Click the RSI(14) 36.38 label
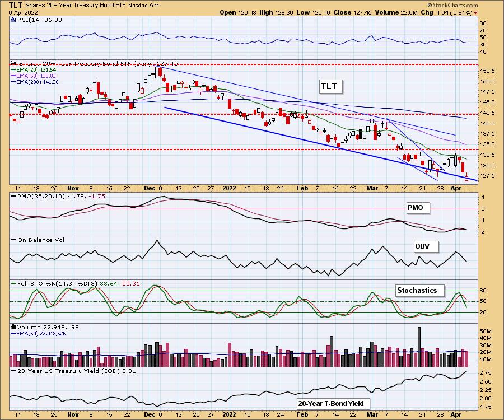Screen dimensions: 504x420 coord(40,20)
